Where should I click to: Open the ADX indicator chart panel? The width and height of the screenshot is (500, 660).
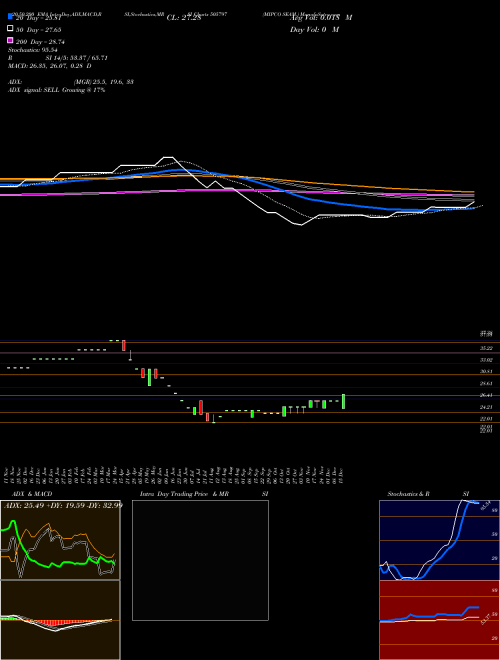(x=60, y=540)
